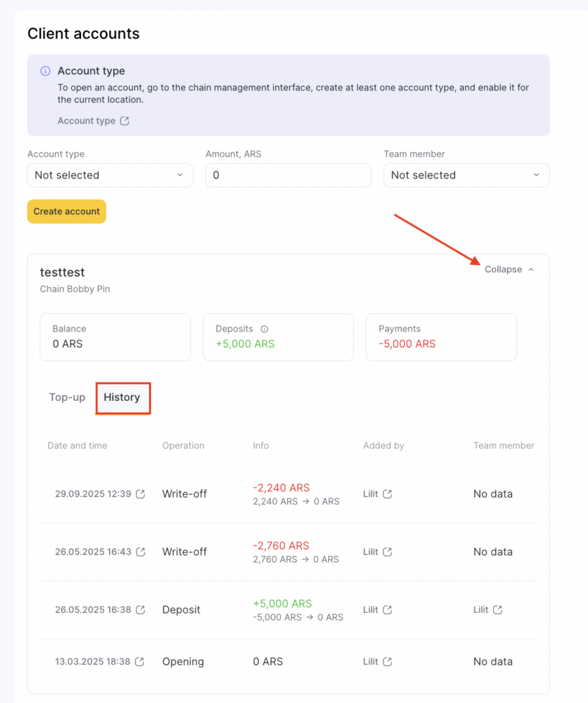Image resolution: width=588 pixels, height=703 pixels.
Task: Open Lilit link icon in Opening row
Action: [387, 662]
